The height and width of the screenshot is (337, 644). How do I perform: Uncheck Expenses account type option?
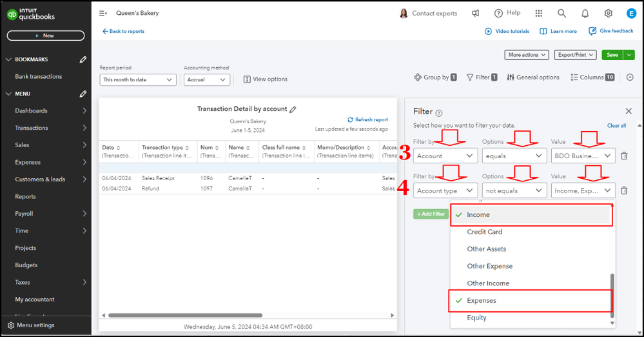(531, 300)
